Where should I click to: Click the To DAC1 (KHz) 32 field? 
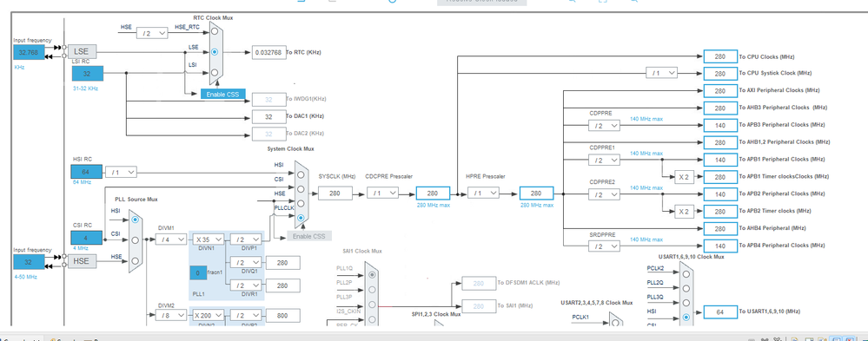point(268,116)
